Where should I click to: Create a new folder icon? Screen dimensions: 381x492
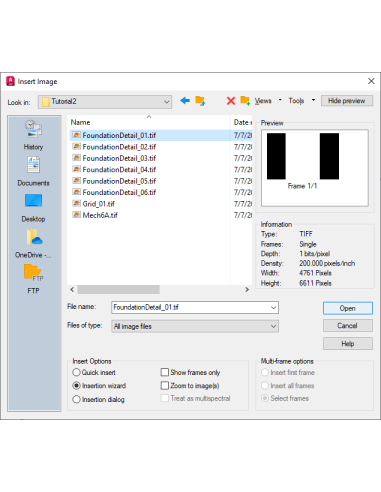point(245,100)
